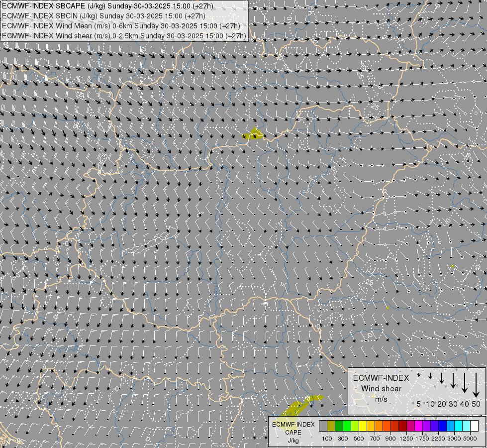The width and height of the screenshot is (487, 448).
Task: Select the Wind shear 0-2.5km title line
Action: point(124,36)
